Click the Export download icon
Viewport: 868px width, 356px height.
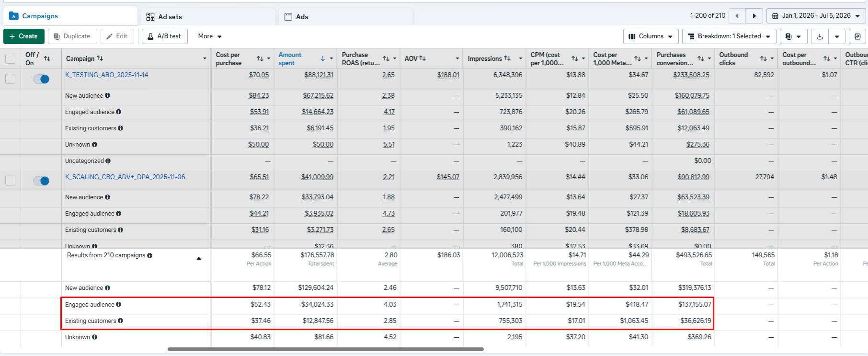[820, 36]
